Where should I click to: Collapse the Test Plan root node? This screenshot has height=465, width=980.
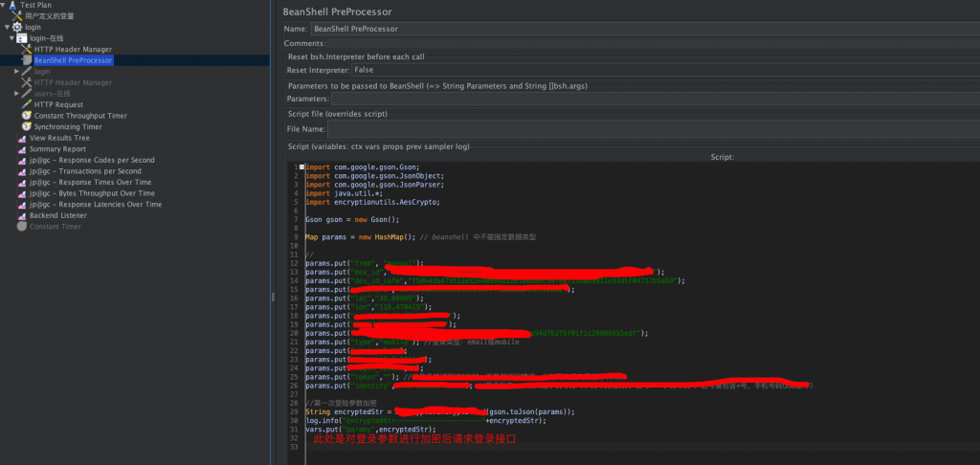pyautogui.click(x=4, y=5)
